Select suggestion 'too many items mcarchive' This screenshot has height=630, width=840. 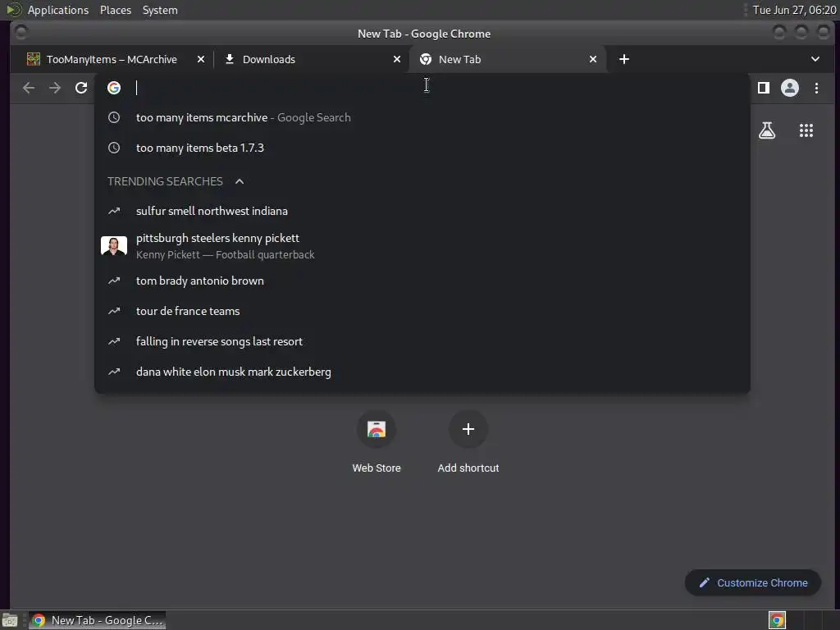point(422,117)
